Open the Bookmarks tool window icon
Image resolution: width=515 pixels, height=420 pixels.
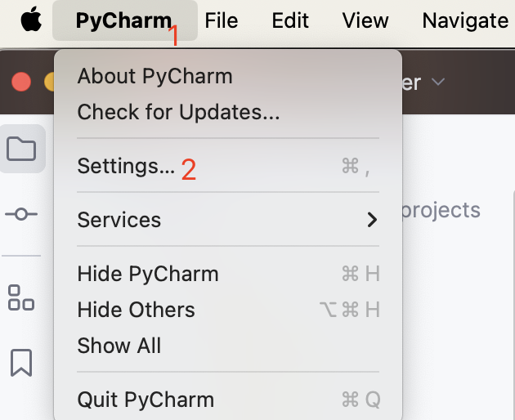coord(21,363)
